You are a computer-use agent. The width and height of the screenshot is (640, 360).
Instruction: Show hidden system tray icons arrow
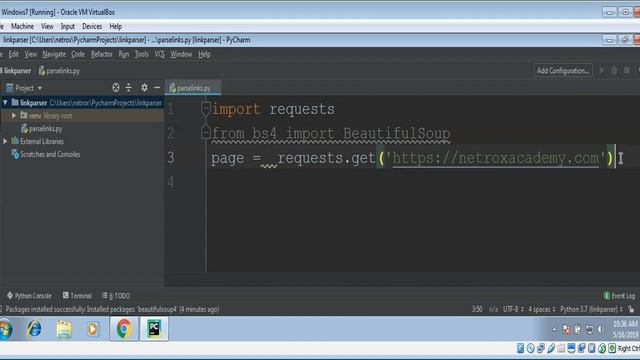[554, 329]
